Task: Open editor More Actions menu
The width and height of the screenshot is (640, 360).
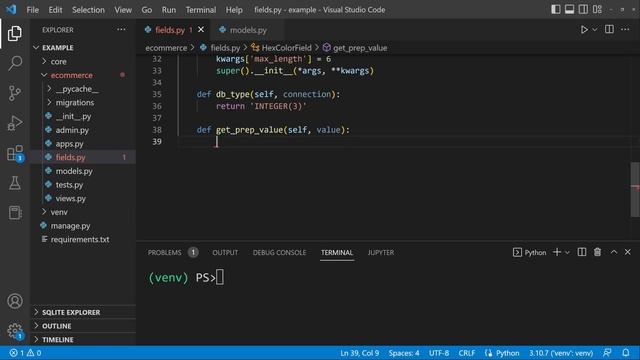Action: (x=625, y=29)
